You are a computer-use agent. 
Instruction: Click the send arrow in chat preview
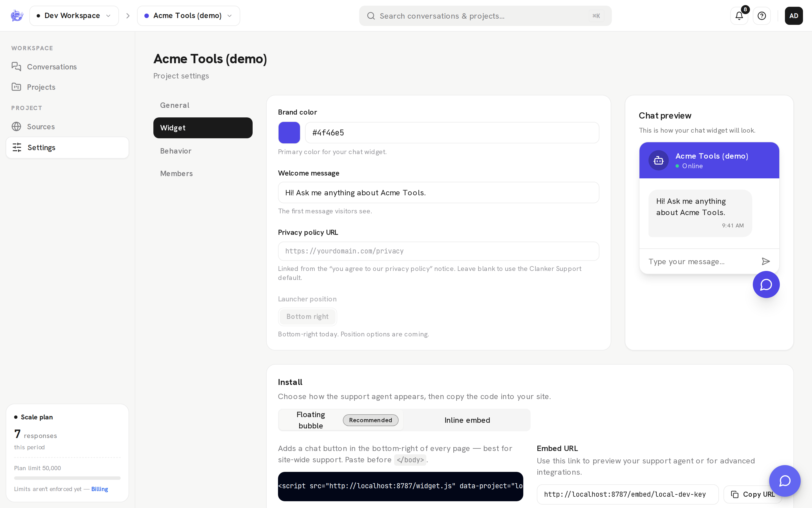pos(766,261)
